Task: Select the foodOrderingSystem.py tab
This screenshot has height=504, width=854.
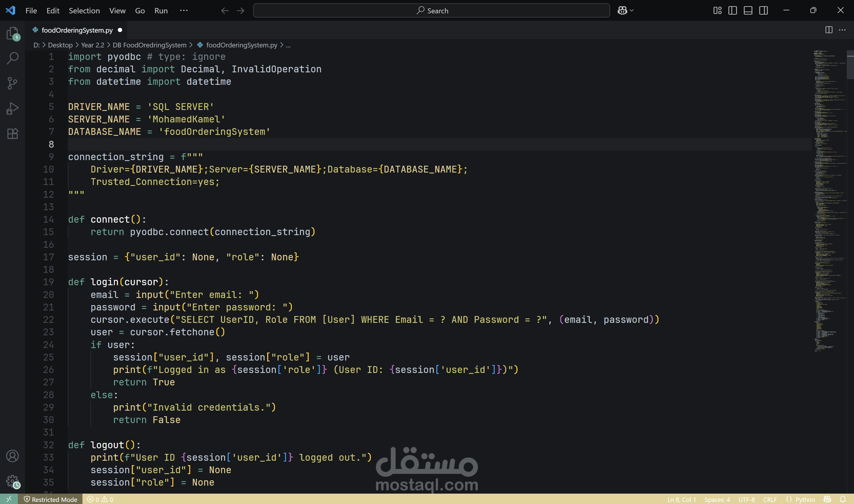Action: point(77,30)
